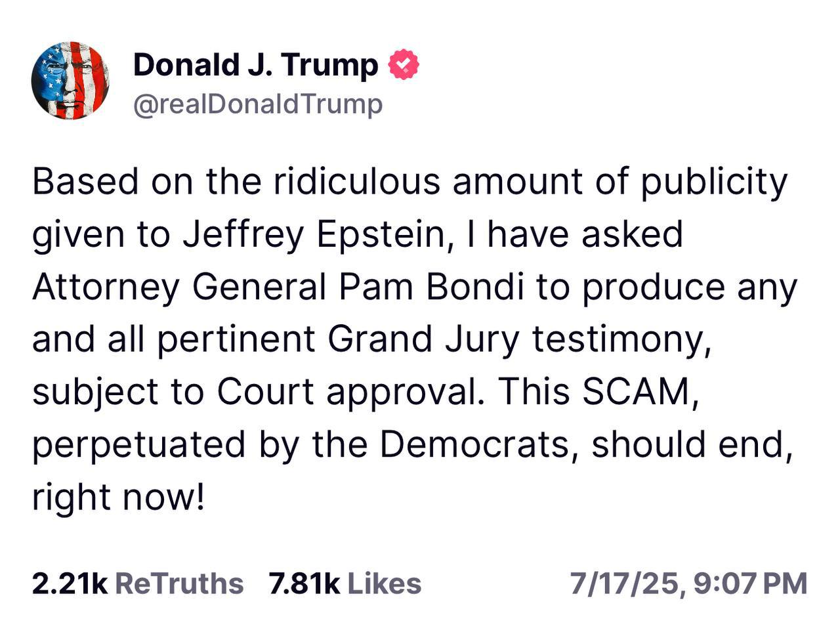View the 2.21k ReTruths list

coord(137,583)
